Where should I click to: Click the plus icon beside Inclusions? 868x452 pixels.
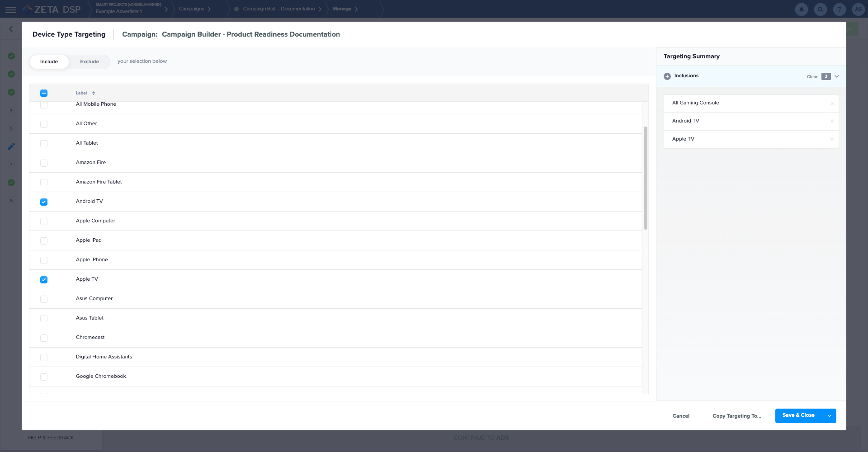coord(667,76)
